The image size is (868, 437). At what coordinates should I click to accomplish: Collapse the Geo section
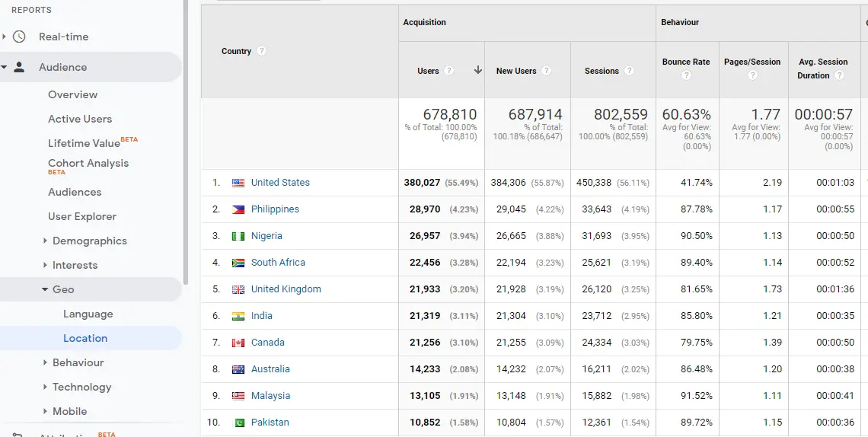coord(45,289)
